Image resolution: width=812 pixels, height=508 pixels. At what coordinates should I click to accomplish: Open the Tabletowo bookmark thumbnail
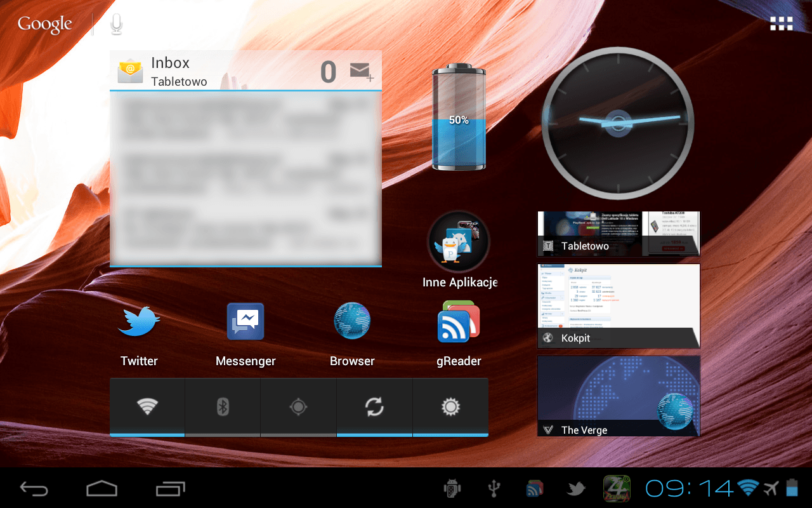click(619, 234)
